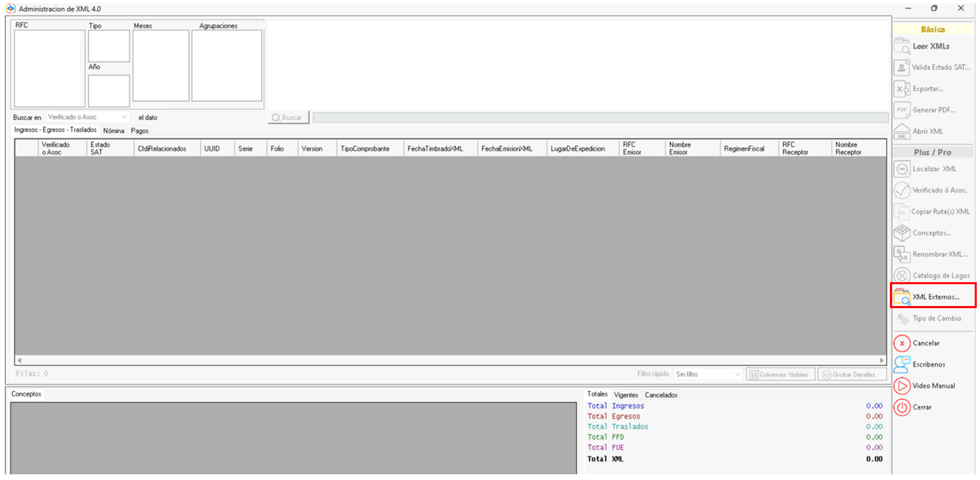
Task: Toggle Ocultar Detalles
Action: pos(852,374)
